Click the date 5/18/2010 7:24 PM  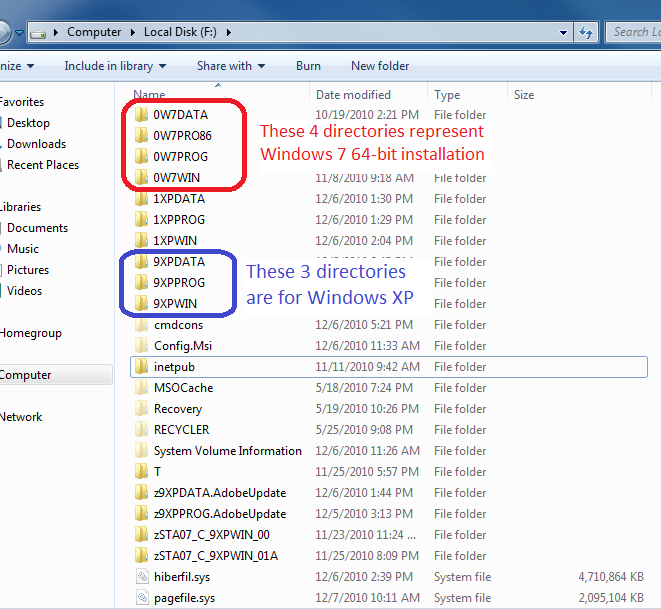[x=364, y=388]
